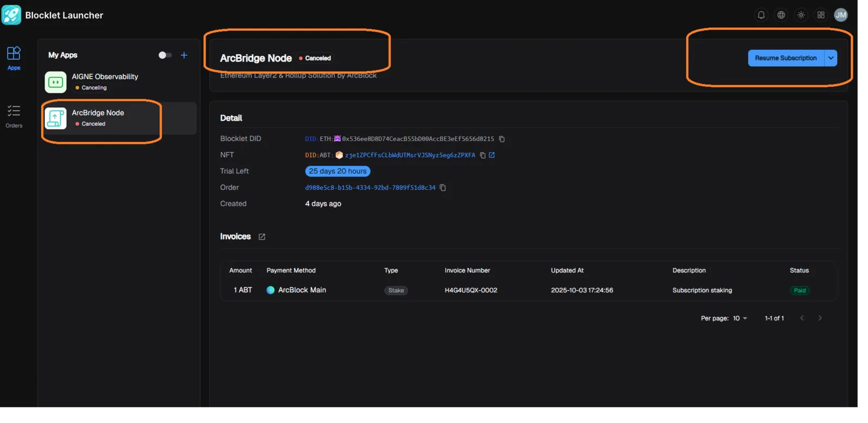
Task: Open the notifications bell
Action: [x=761, y=15]
